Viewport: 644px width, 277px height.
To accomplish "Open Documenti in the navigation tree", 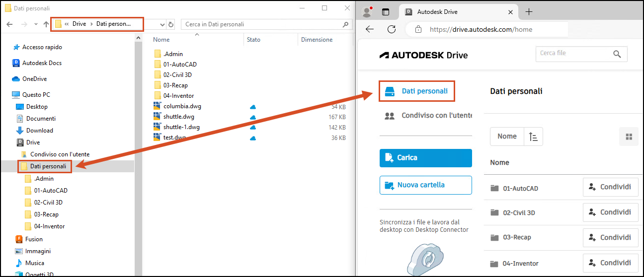I will click(41, 119).
